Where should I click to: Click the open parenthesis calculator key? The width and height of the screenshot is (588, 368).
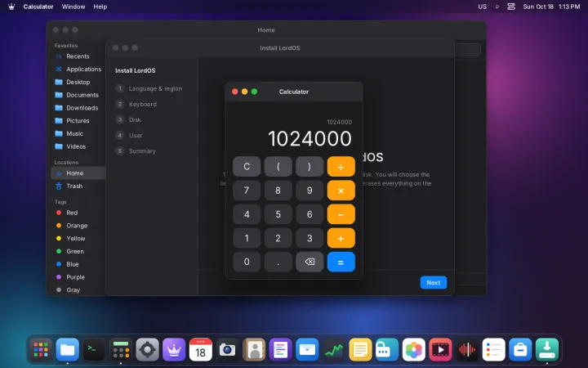pyautogui.click(x=278, y=166)
